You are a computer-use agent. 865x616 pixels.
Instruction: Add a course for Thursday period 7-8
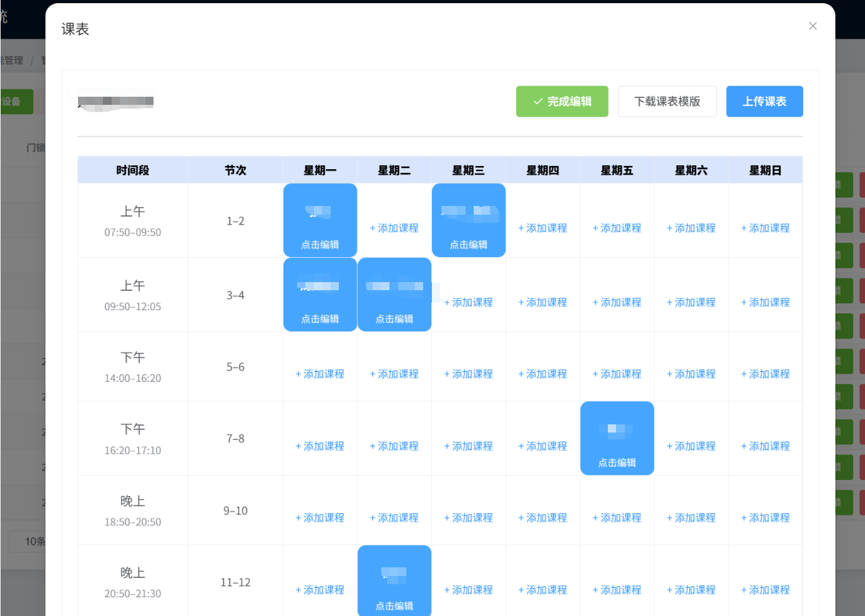(x=543, y=447)
